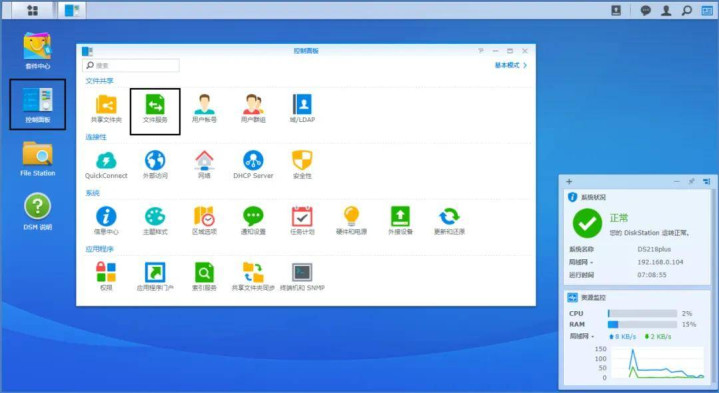Image resolution: width=719 pixels, height=393 pixels.
Task: Launch File Station from desktop
Action: pyautogui.click(x=38, y=159)
